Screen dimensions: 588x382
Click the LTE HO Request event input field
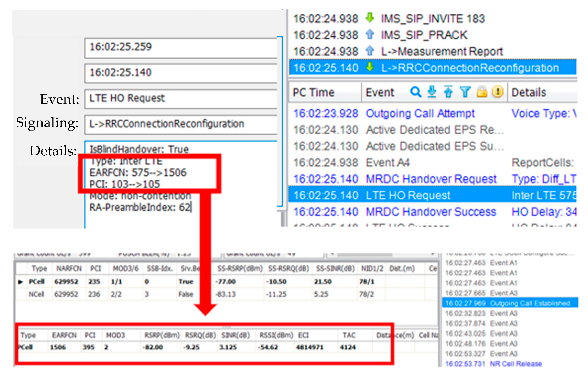click(x=181, y=99)
